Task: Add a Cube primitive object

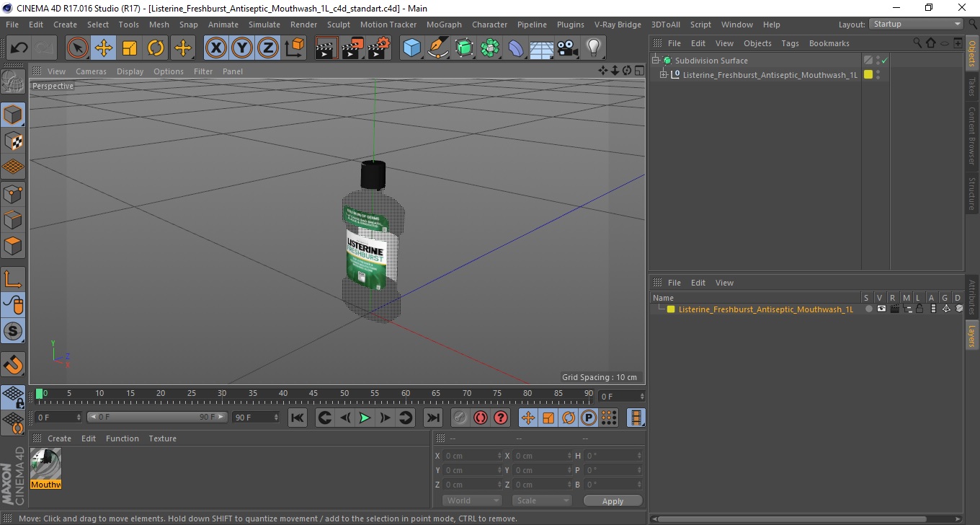Action: tap(411, 48)
